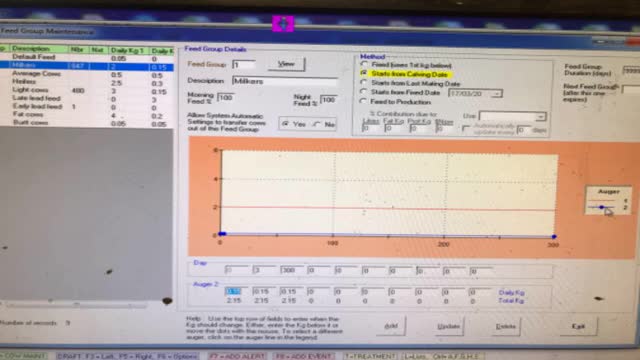Image resolution: width=640 pixels, height=360 pixels.
Task: Click the 480 value in Light cows row
Action: [78, 90]
